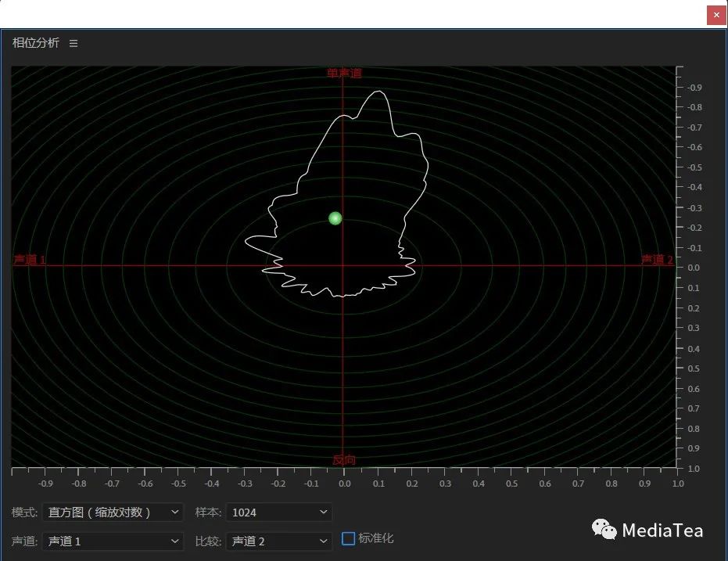Screen dimensions: 728x561
Task: Enable the 标准化 checkbox
Action: click(348, 538)
